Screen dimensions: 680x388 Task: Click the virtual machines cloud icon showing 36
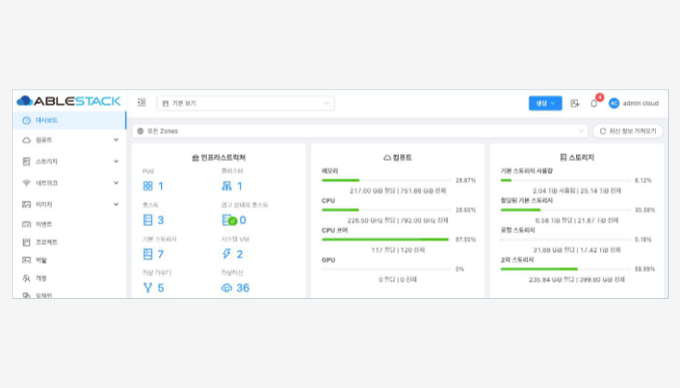click(x=227, y=288)
